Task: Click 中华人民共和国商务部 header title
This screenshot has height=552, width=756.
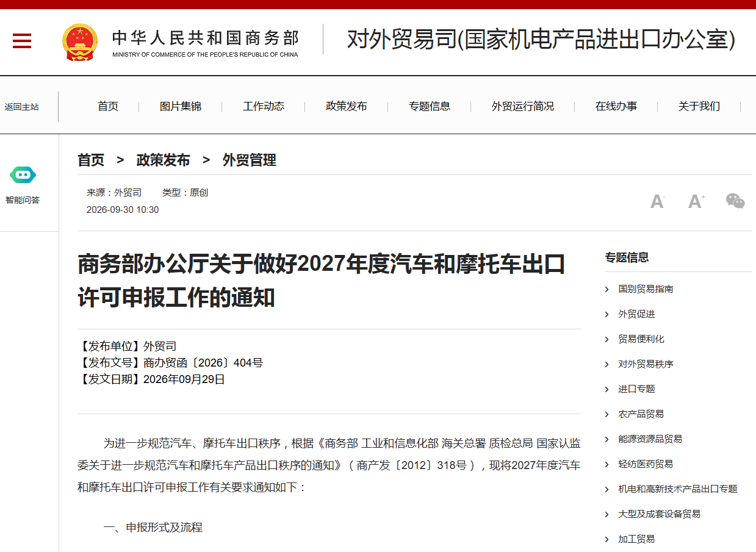Action: (206, 38)
